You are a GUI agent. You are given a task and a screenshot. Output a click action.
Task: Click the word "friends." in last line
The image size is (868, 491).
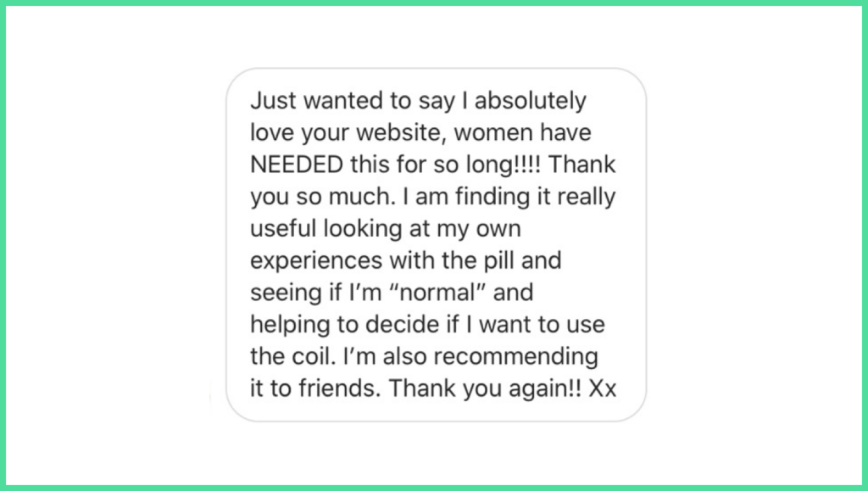pos(340,388)
